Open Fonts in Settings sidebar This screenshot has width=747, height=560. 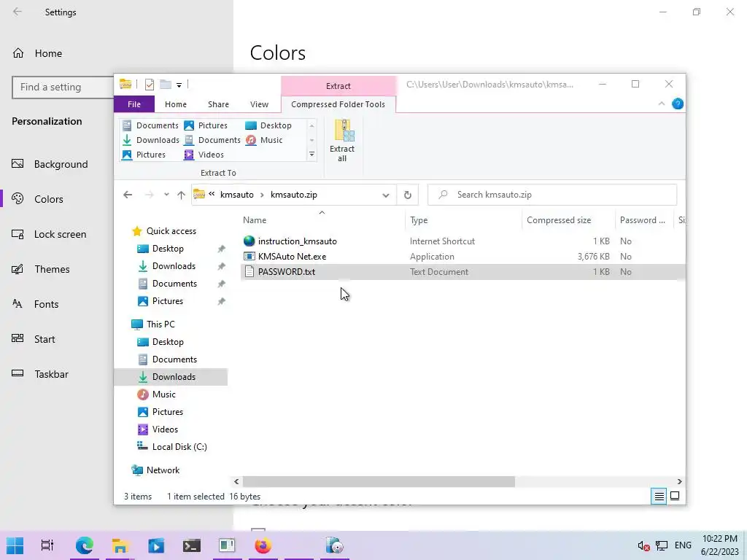[x=46, y=304]
